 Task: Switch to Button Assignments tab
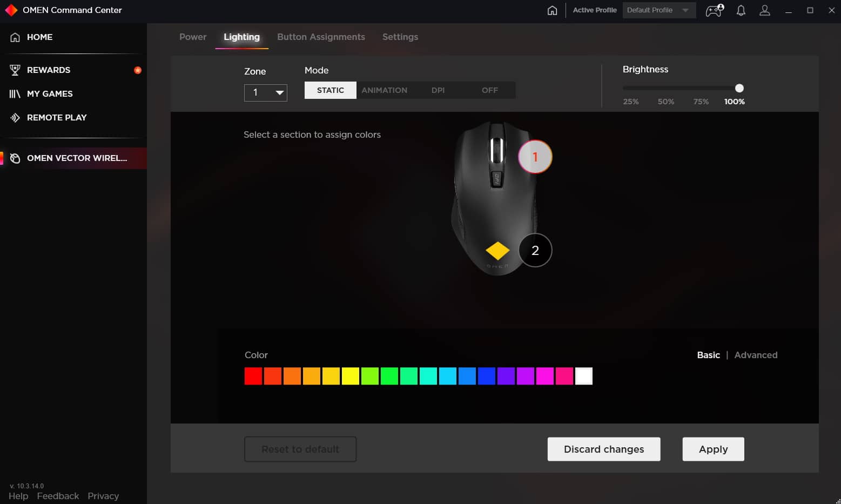pos(321,37)
